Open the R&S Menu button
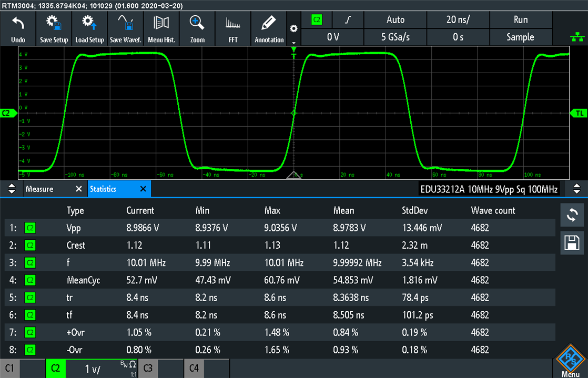 (x=570, y=361)
